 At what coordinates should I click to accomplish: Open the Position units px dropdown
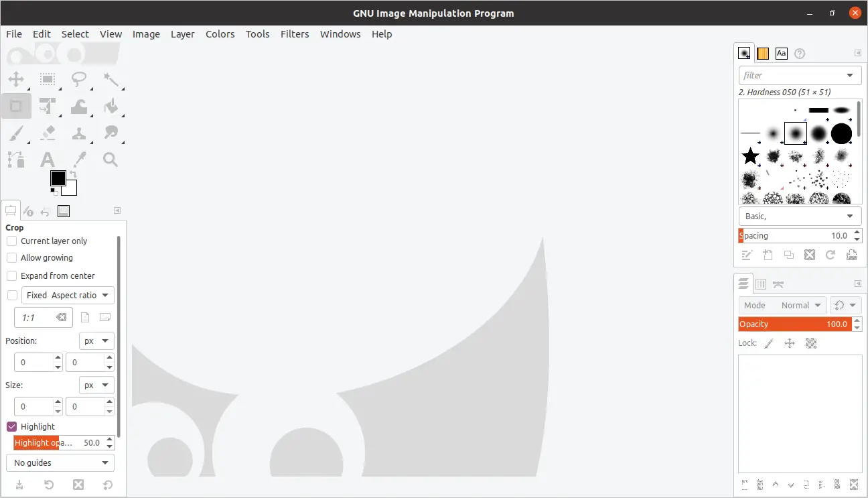tap(96, 340)
